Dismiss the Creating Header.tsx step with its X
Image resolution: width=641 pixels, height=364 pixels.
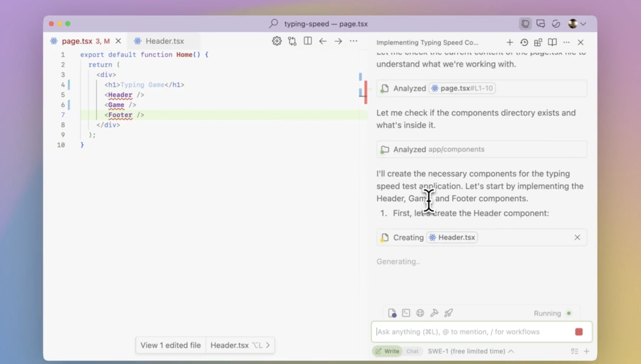coord(577,237)
